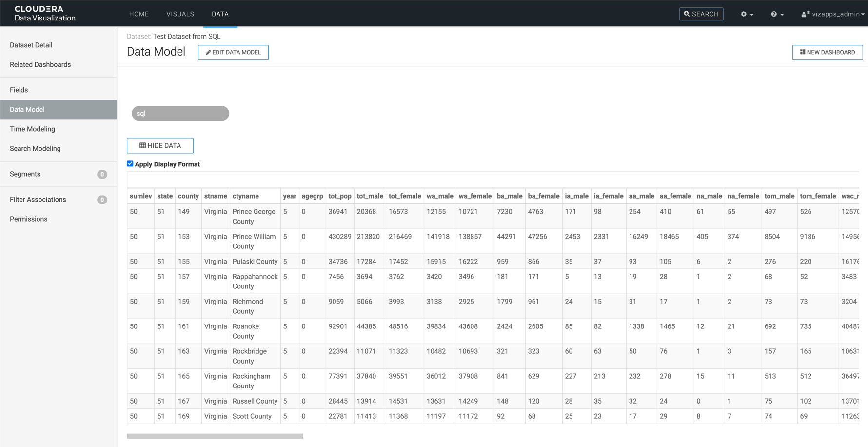
Task: Open Time Modeling page
Action: (32, 129)
